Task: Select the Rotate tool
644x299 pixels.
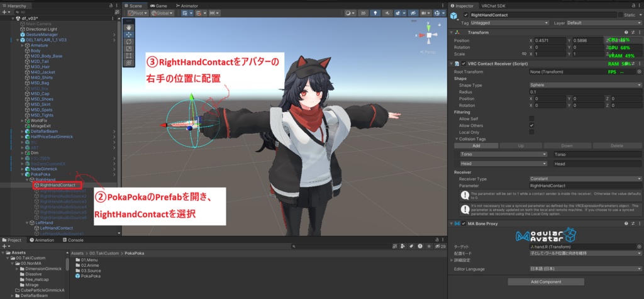Action: 128,42
